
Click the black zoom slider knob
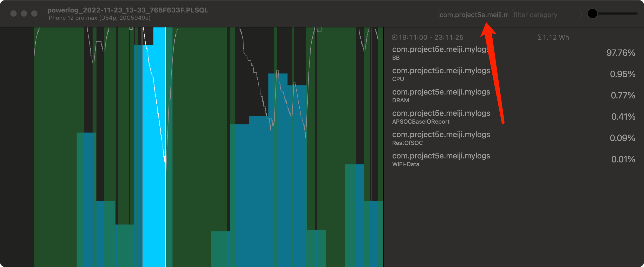point(592,14)
